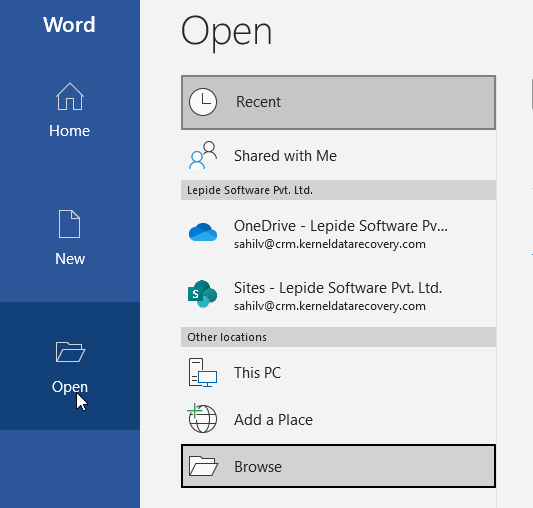Click the Word title in sidebar

click(69, 24)
